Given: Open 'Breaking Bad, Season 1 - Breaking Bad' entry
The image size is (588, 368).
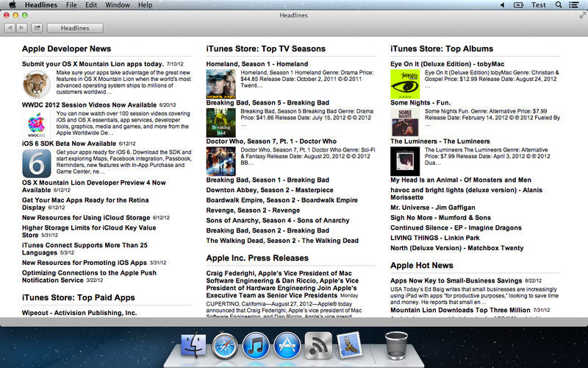Looking at the screenshot, I should 268,180.
